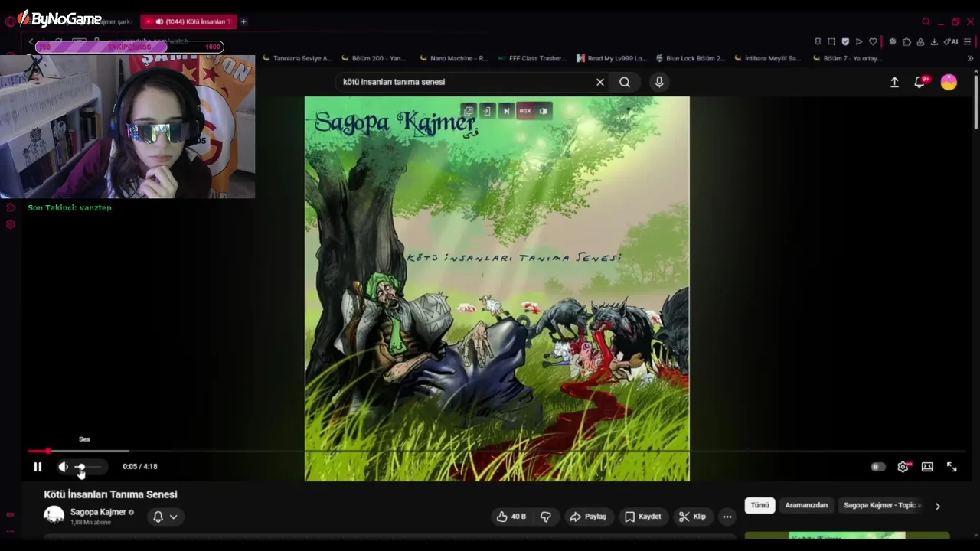Expand hidden bookmarks with double chevron
Screen dimensions: 980x551
pyautogui.click(x=970, y=58)
